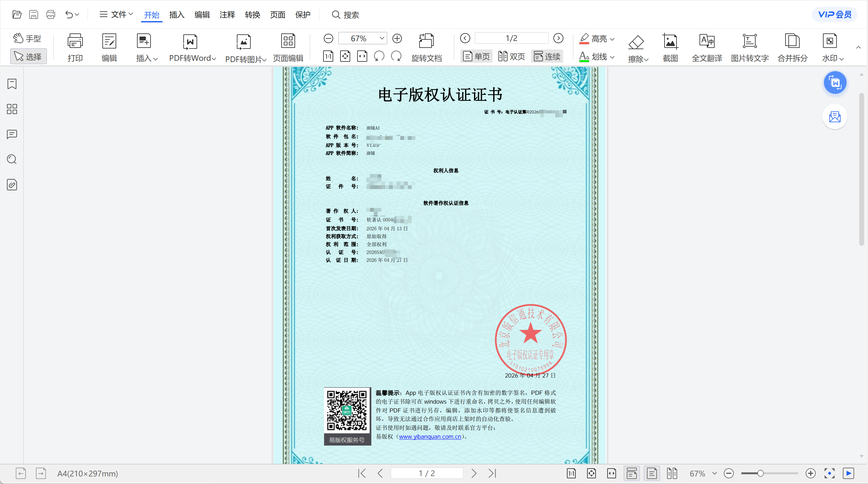Image resolution: width=868 pixels, height=484 pixels.
Task: Enable 双页 double page view
Action: pos(511,56)
